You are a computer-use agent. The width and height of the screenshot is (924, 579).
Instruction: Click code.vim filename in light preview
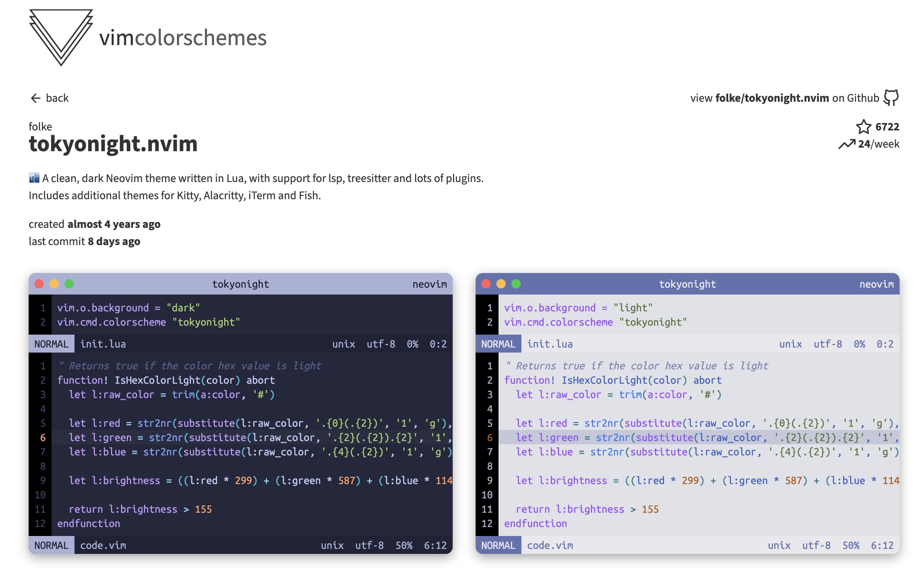[x=550, y=545]
